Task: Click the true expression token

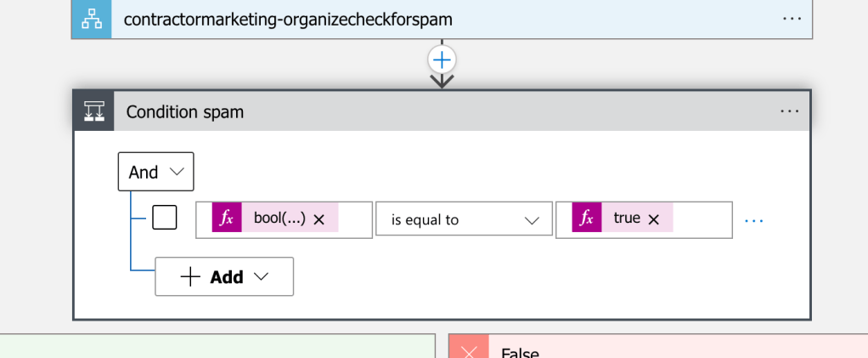Action: coord(623,217)
